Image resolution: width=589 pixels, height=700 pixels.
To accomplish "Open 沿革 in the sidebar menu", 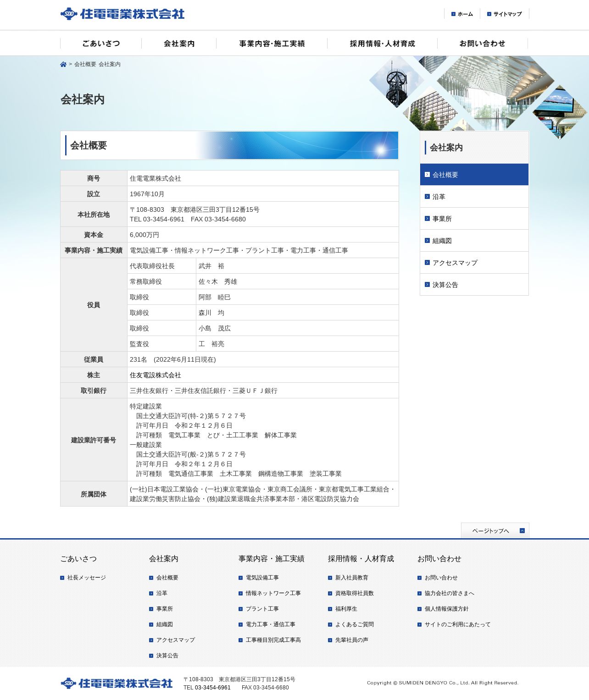I will [x=474, y=197].
